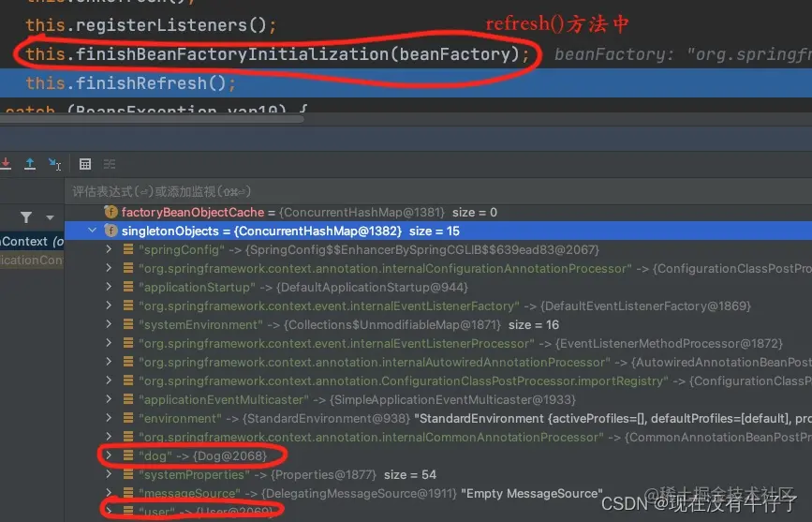Click the "size = 15" singletonObjects value
Screen dimensions: 812x522
(434, 231)
